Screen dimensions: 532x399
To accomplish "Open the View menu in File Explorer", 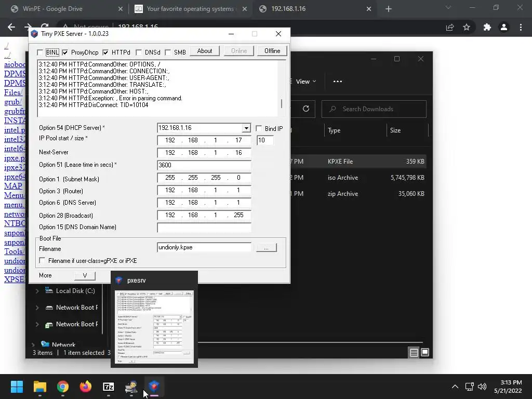I will (305, 82).
